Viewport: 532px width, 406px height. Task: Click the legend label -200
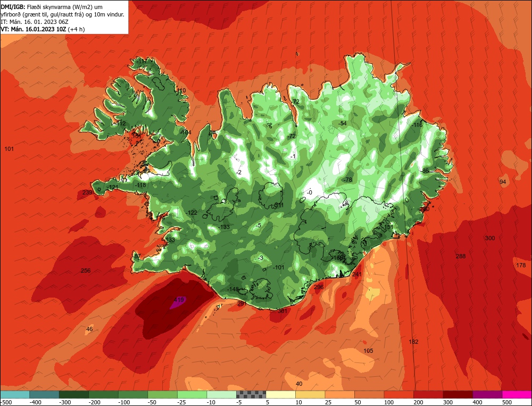[95, 402]
